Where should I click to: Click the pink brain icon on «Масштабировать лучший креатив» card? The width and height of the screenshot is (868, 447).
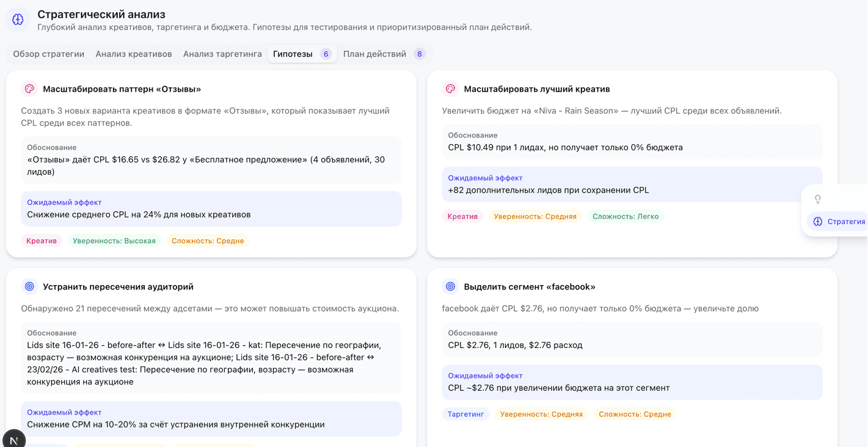450,89
